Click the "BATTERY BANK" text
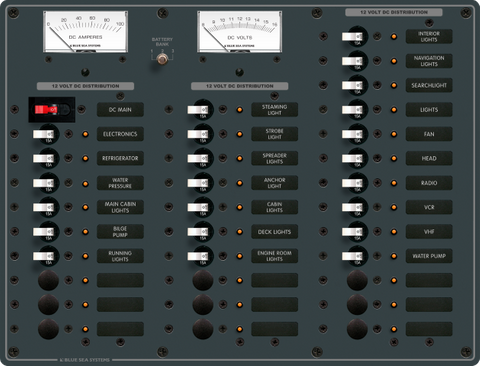480x366 pixels. pyautogui.click(x=162, y=42)
